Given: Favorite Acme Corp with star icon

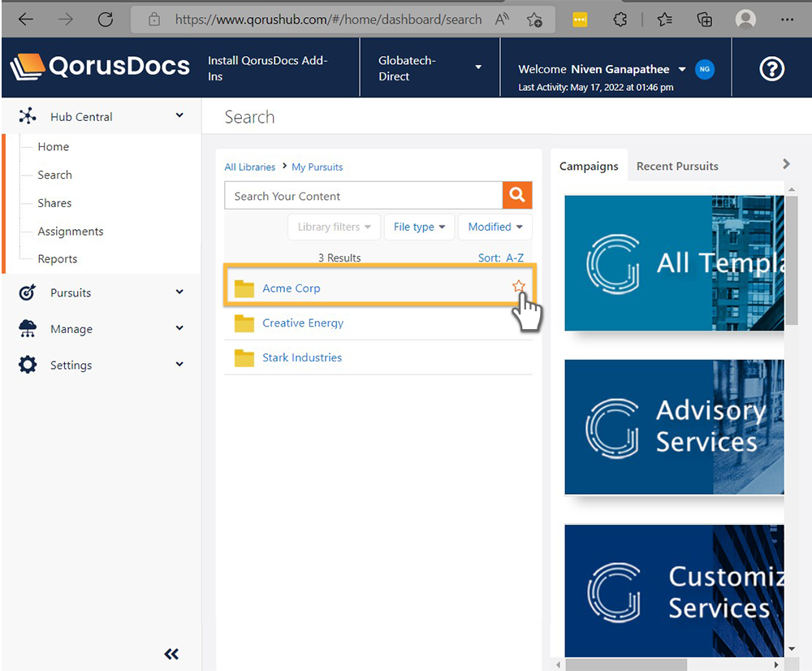Looking at the screenshot, I should click(518, 286).
